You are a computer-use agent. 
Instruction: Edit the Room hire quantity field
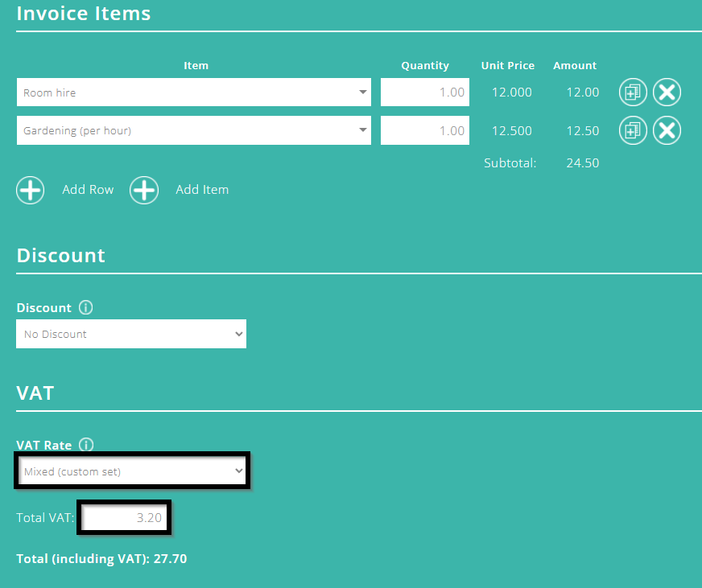tap(424, 92)
